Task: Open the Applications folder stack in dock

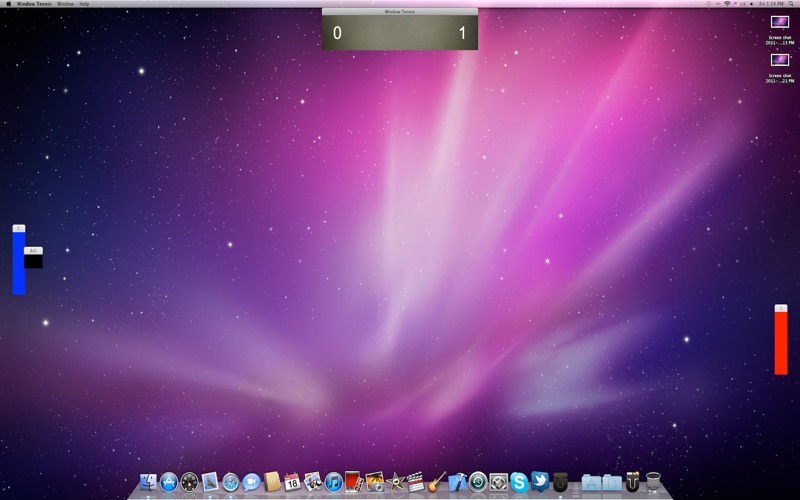Action: coord(591,482)
